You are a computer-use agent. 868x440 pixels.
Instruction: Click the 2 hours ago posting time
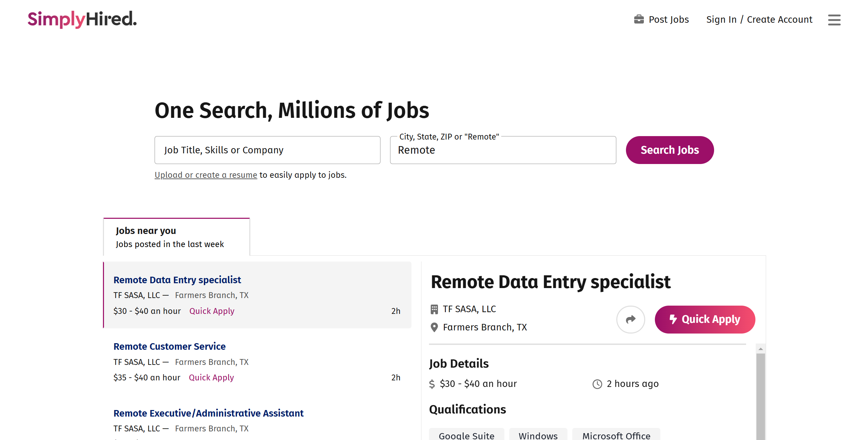tap(632, 384)
